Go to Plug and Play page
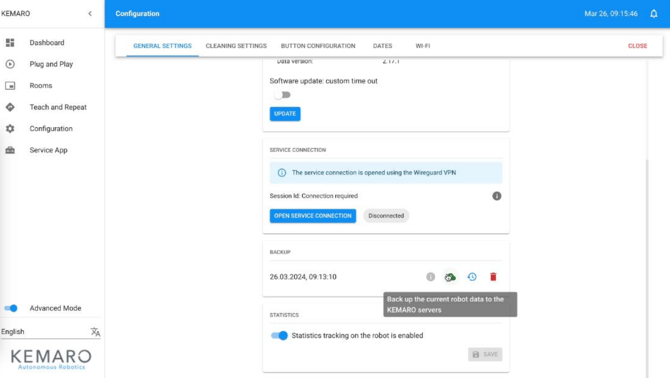This screenshot has width=670, height=378. (51, 64)
